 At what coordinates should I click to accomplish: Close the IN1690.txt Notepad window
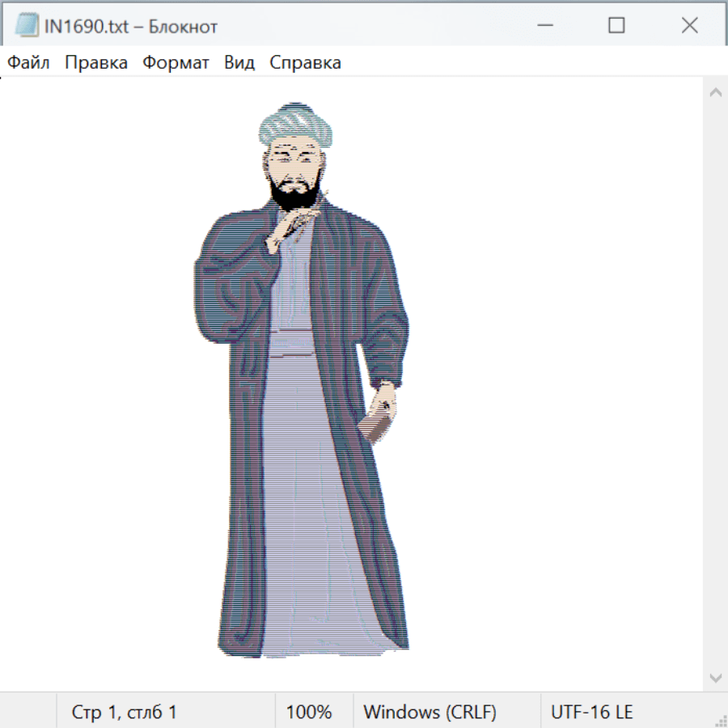coord(689,26)
